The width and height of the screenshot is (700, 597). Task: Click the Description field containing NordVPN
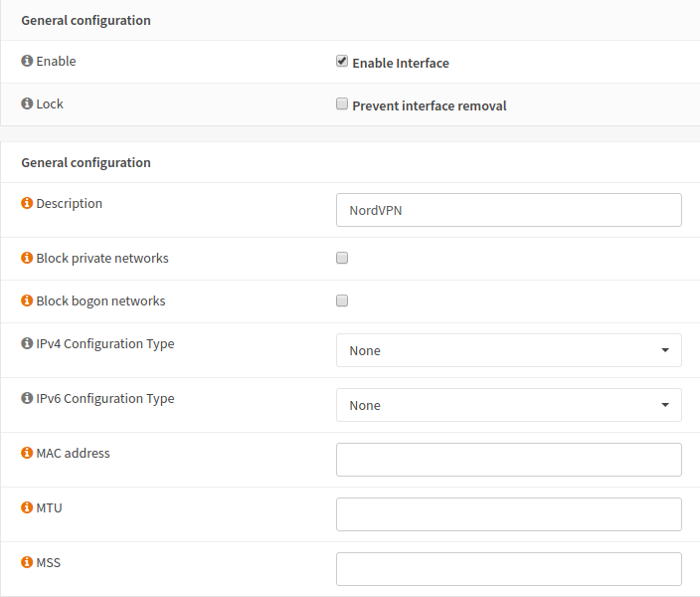pyautogui.click(x=508, y=210)
